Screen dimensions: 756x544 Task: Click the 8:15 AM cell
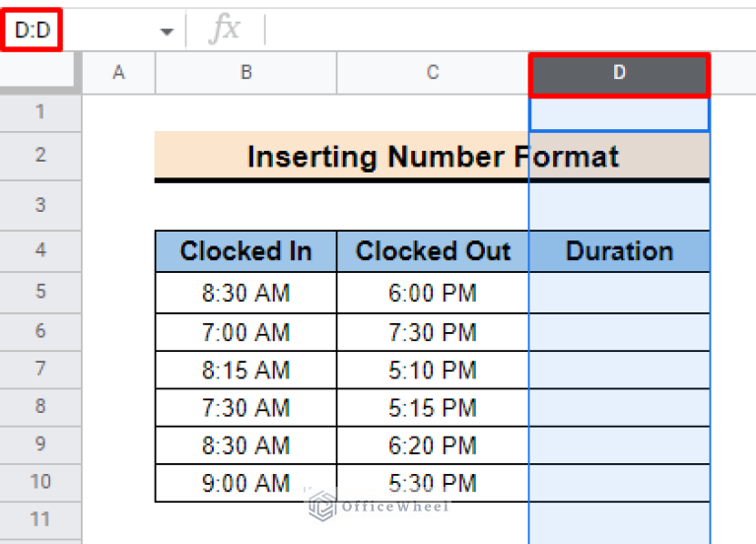point(245,370)
